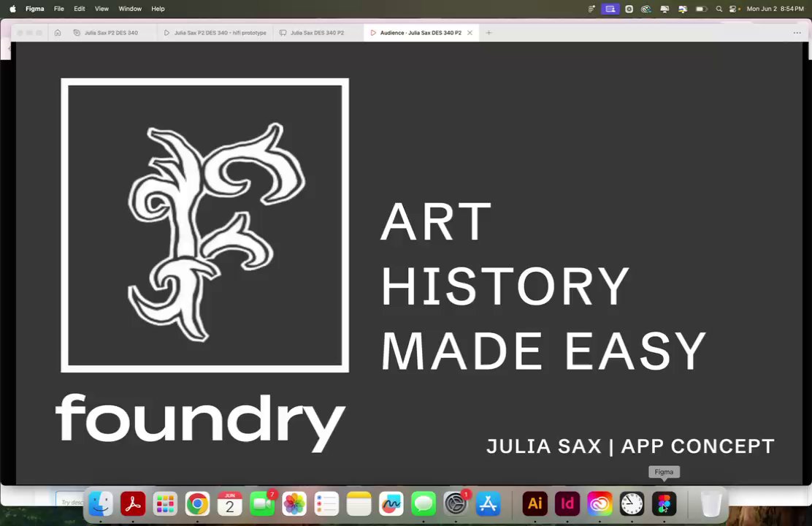Open the View menu
The image size is (812, 526).
pyautogui.click(x=101, y=9)
